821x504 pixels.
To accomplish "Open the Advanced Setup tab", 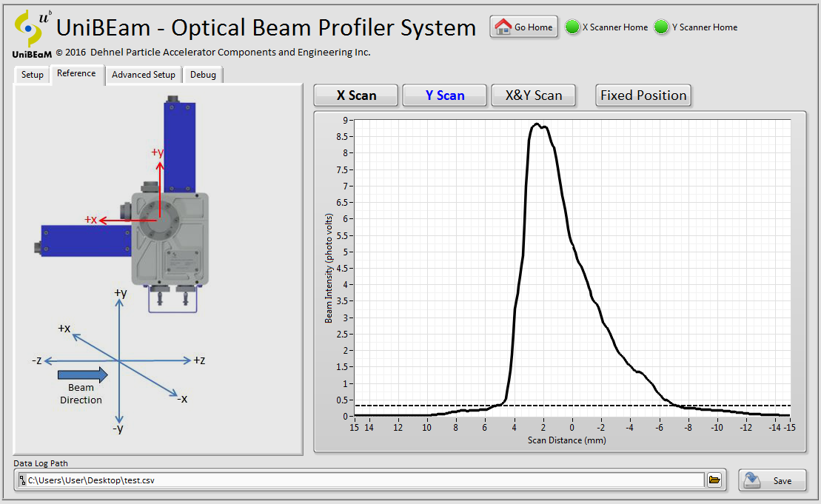I will click(x=144, y=75).
